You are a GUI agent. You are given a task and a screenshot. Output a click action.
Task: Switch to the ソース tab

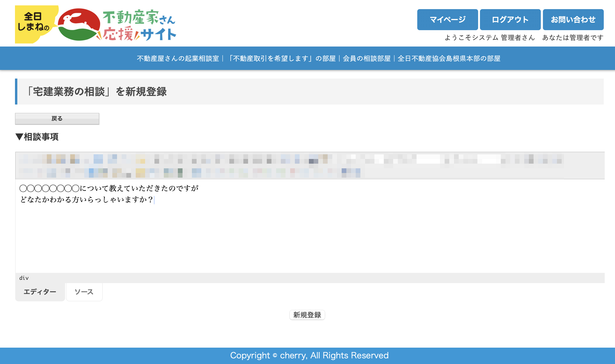[x=84, y=292]
